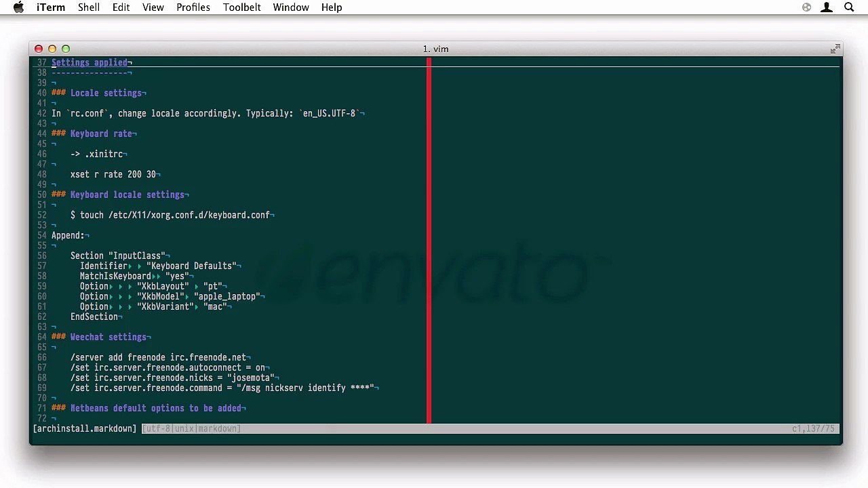
Task: Open the iTerm application menu
Action: (x=51, y=7)
